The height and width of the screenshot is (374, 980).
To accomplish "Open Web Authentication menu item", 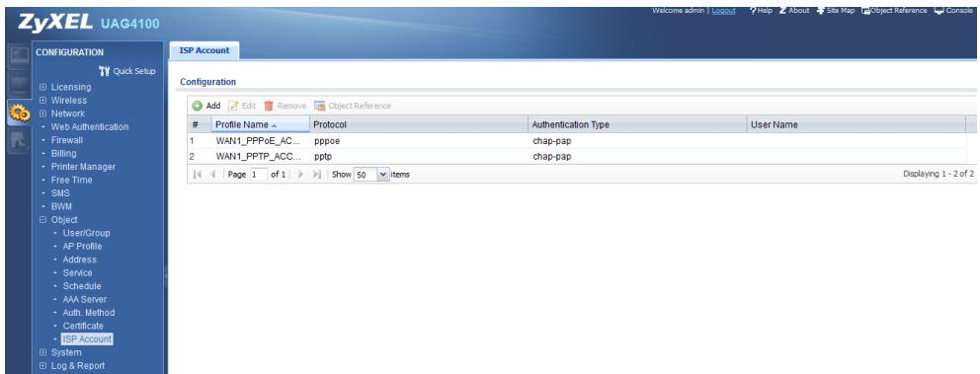I will pyautogui.click(x=89, y=126).
